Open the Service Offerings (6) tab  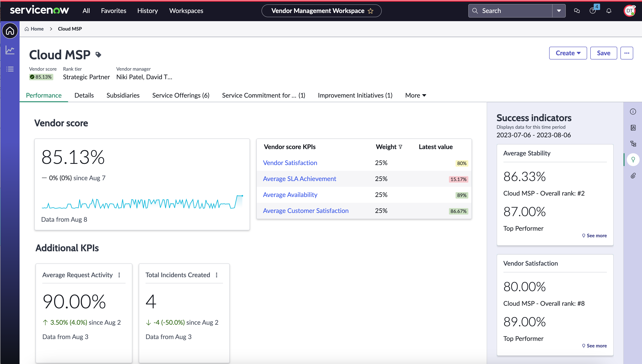click(181, 95)
